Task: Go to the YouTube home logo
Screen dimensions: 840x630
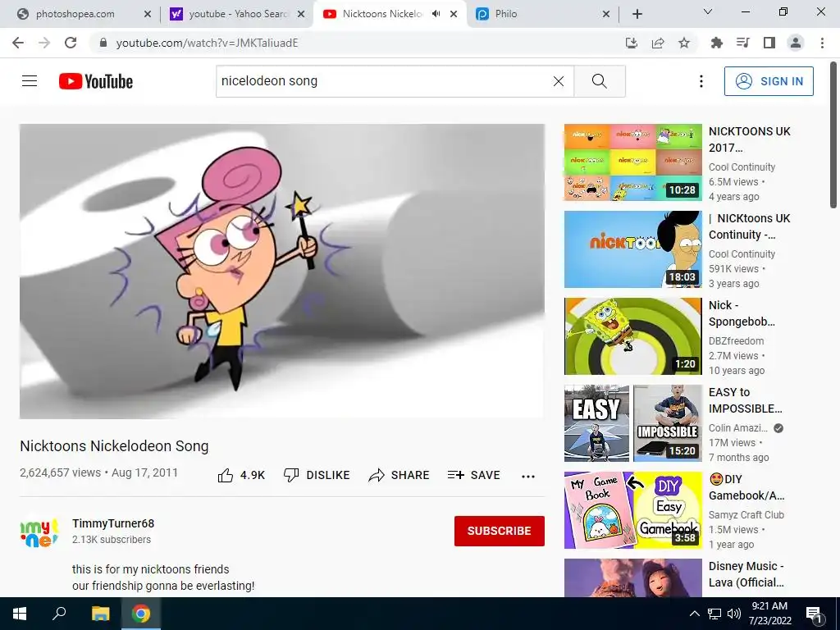Action: tap(96, 81)
